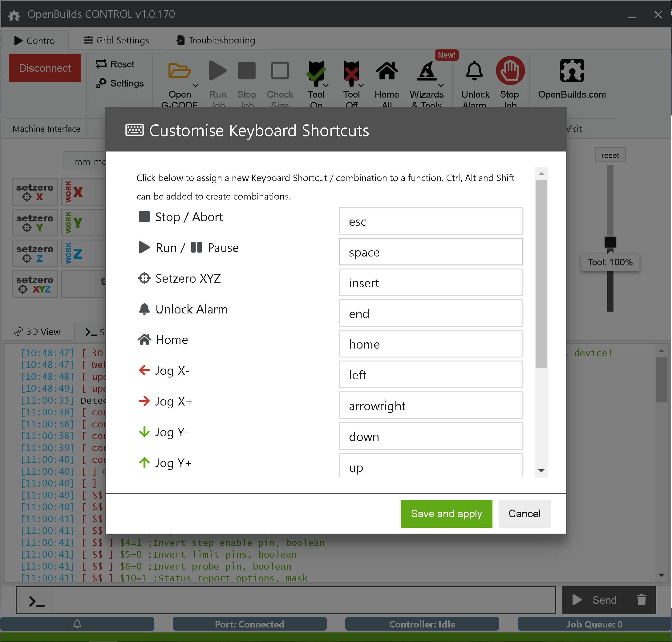Click the Work Z coordinate display
The height and width of the screenshot is (642, 672).
[83, 253]
